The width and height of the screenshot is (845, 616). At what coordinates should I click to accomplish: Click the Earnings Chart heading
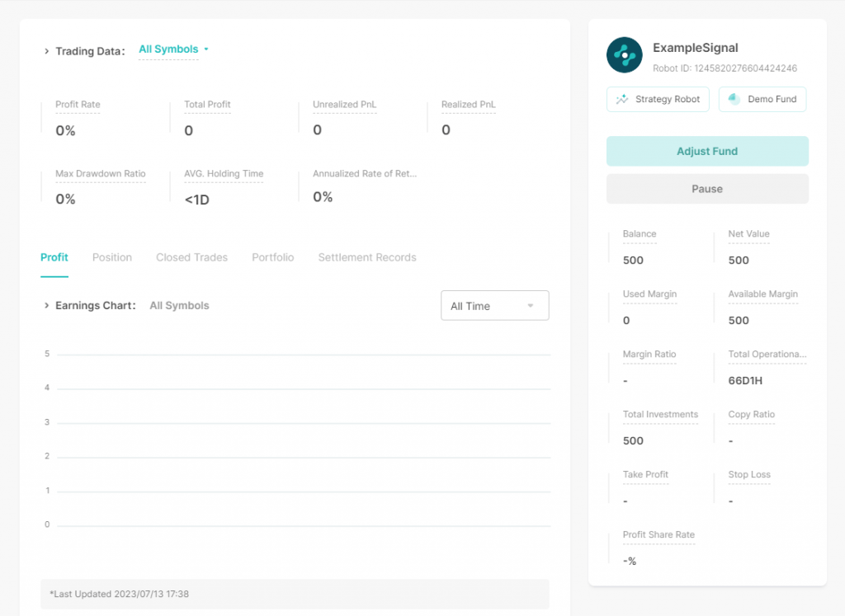pyautogui.click(x=96, y=305)
